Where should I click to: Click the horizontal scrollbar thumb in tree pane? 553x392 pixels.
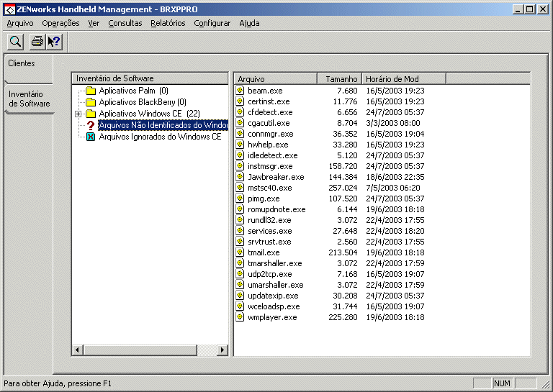(140, 350)
